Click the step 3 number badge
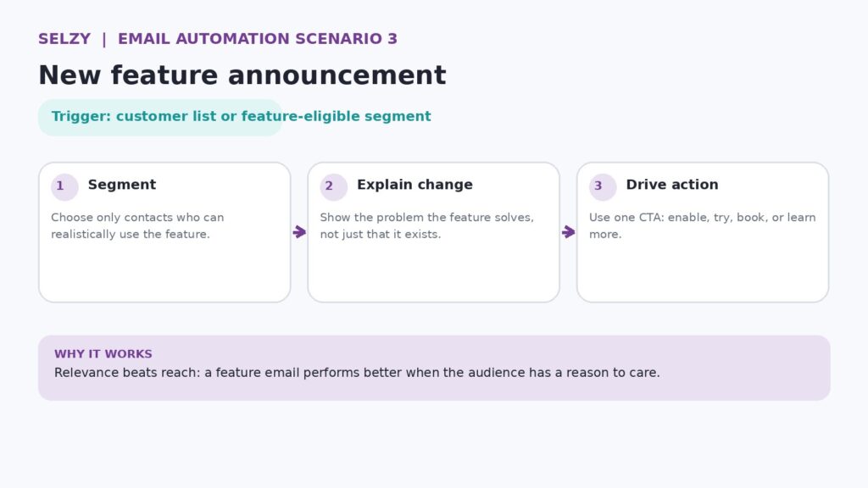 [603, 186]
